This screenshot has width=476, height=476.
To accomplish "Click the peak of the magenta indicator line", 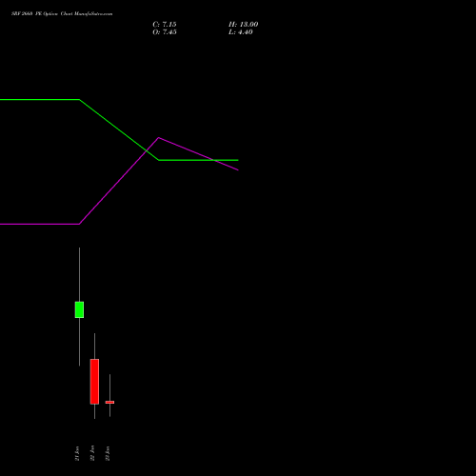I will click(x=159, y=138).
